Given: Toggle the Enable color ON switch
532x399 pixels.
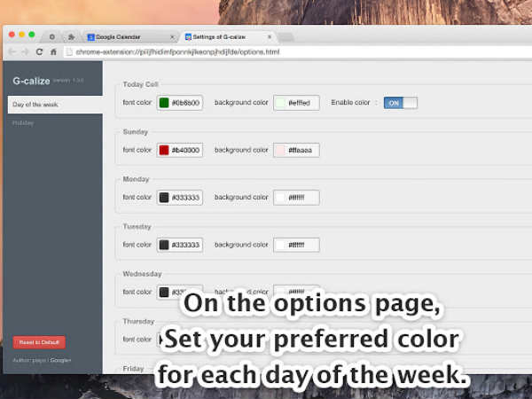Looking at the screenshot, I should (x=401, y=103).
